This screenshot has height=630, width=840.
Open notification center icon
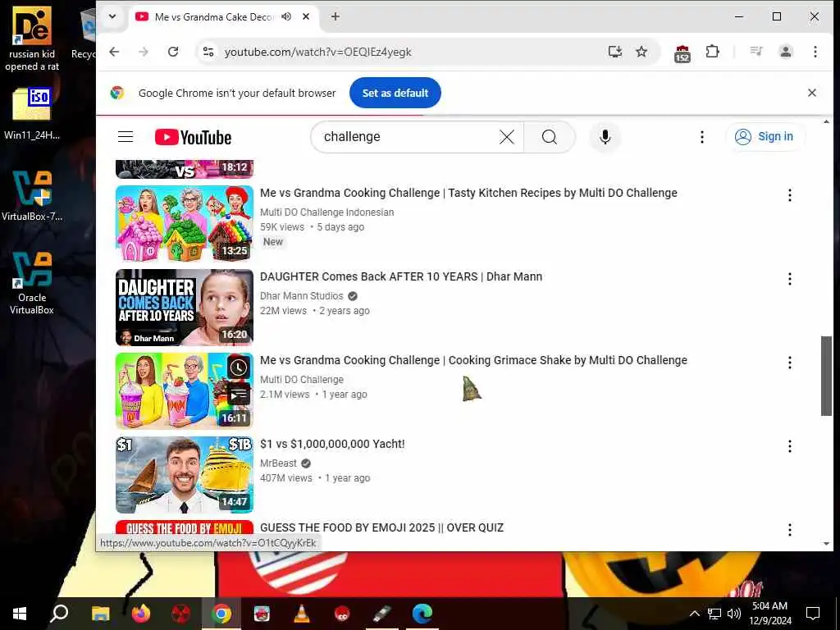click(813, 614)
